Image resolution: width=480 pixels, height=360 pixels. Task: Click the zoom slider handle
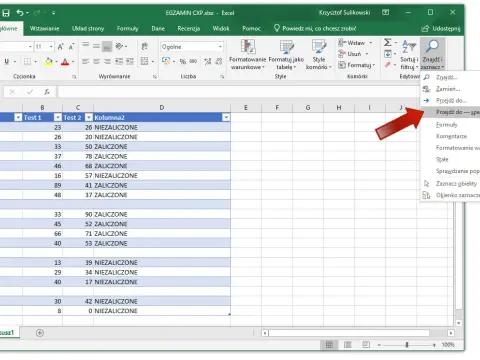(x=407, y=345)
